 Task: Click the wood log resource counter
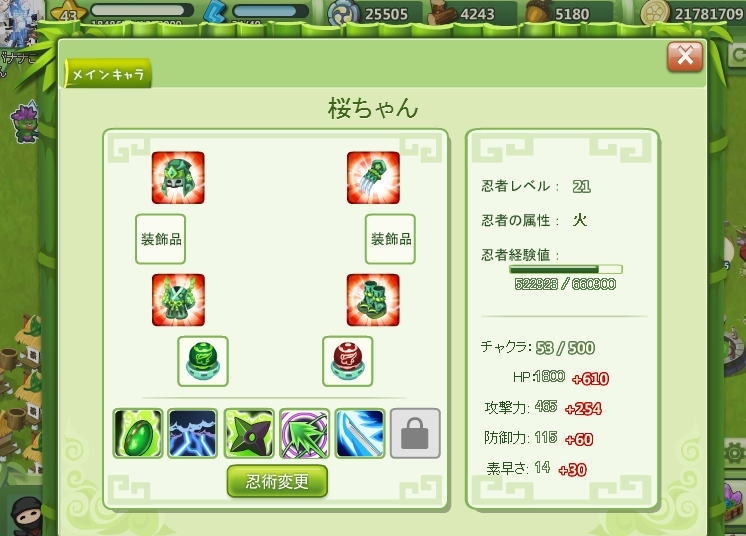471,13
